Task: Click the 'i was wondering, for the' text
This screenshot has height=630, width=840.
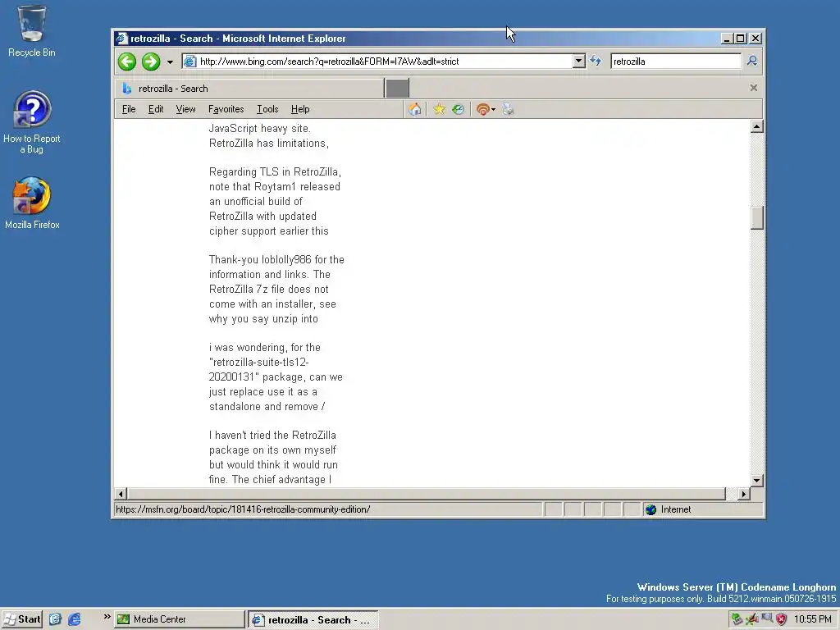Action: point(265,348)
